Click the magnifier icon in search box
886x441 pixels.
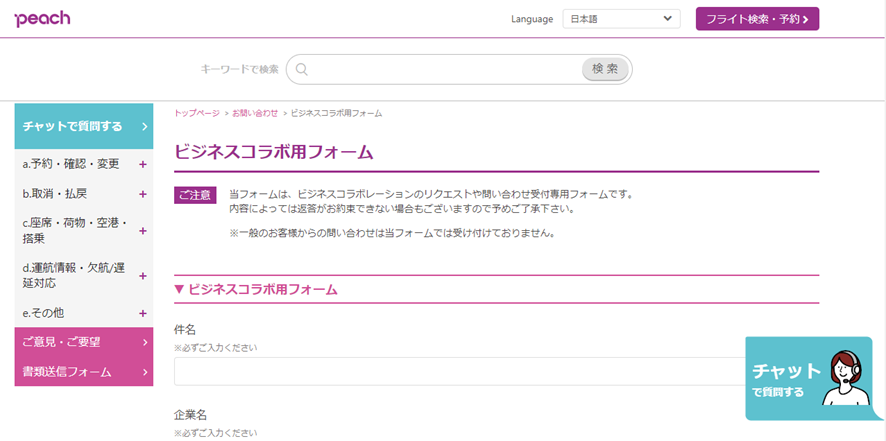(301, 69)
